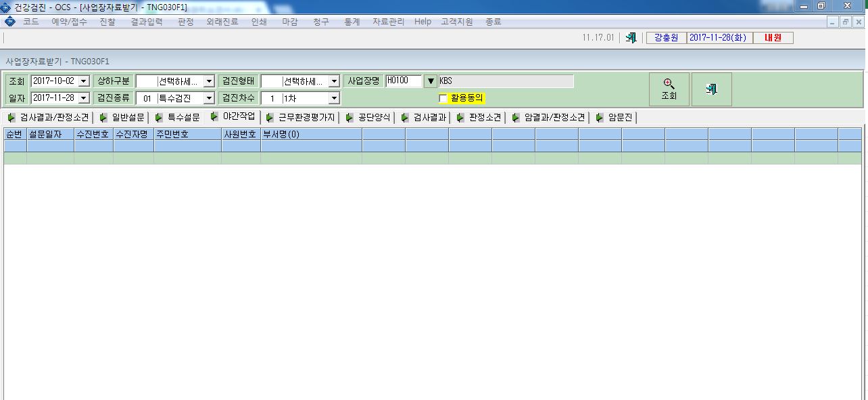Click the 내원 button
The width and height of the screenshot is (868, 400).
click(x=773, y=38)
